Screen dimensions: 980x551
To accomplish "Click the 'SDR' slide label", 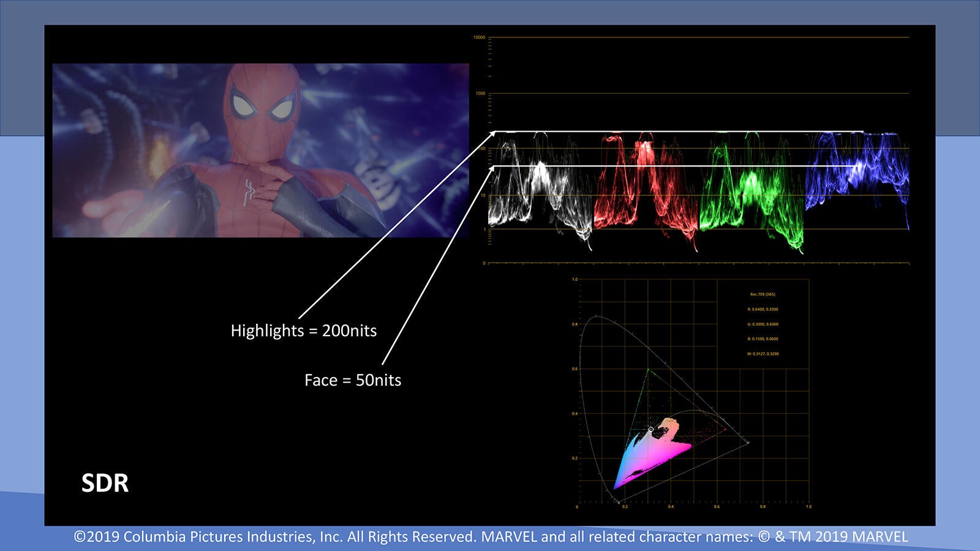I will point(105,483).
